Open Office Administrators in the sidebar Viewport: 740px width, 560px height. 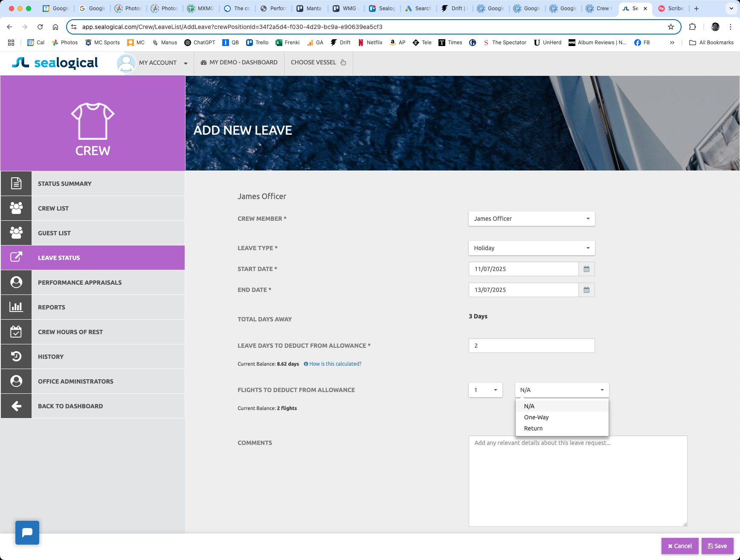coord(93,381)
